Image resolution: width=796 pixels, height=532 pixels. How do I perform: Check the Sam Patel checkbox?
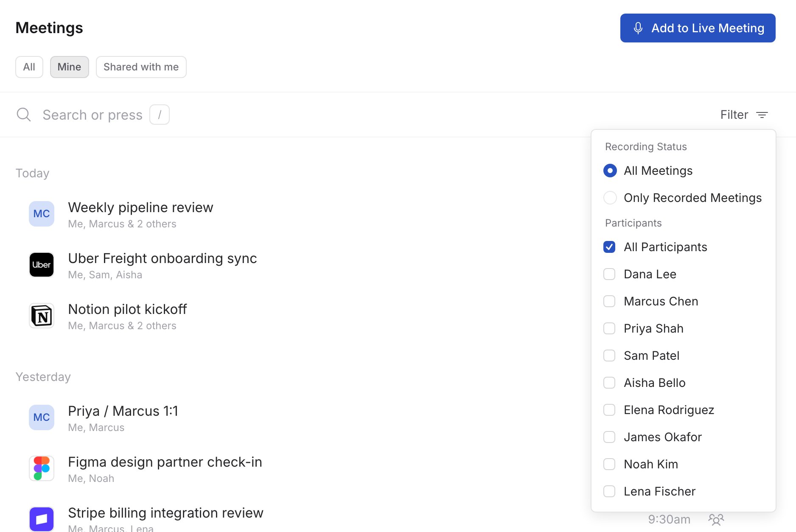tap(609, 356)
